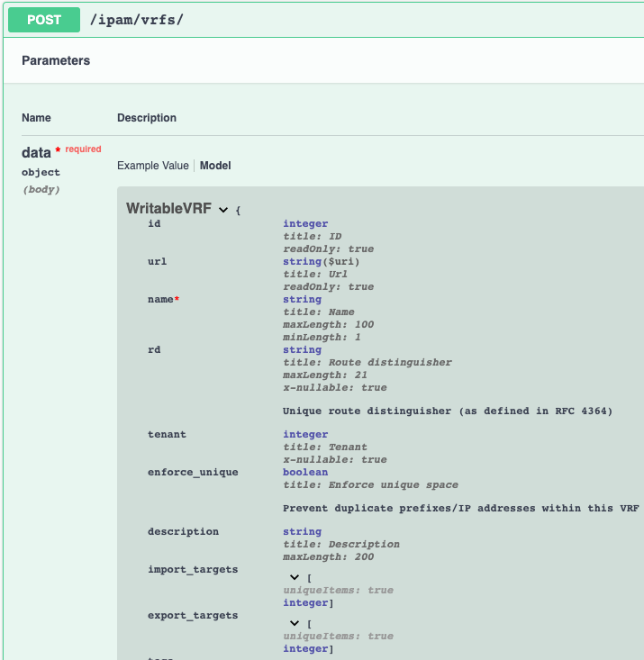Click the import_targets property name

coord(193,569)
